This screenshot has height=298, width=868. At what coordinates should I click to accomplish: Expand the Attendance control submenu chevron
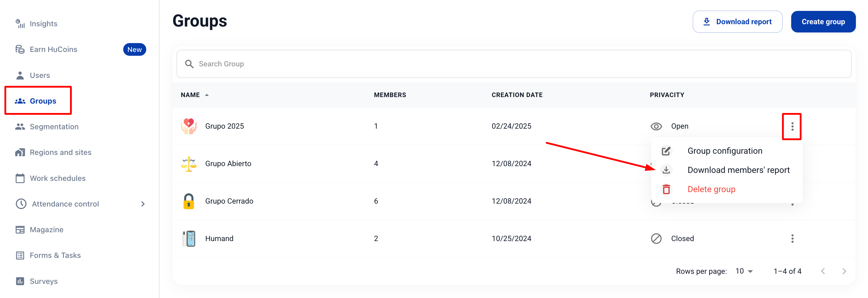(x=143, y=204)
